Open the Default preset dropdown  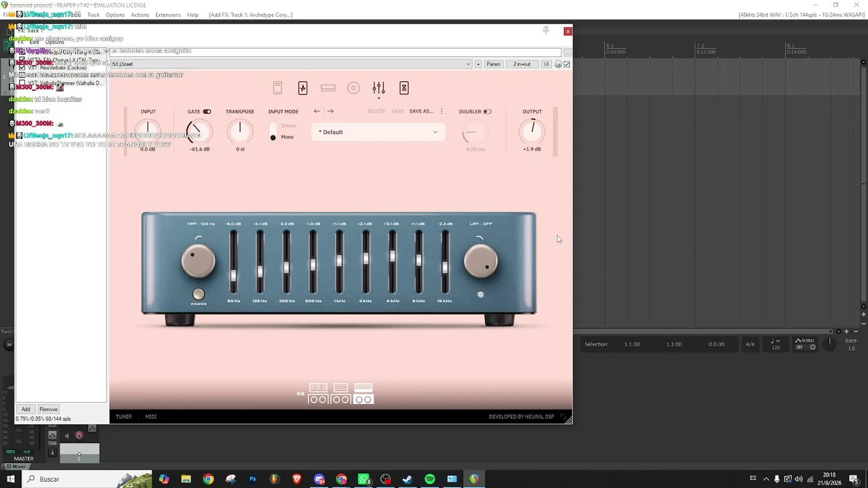[x=378, y=132]
